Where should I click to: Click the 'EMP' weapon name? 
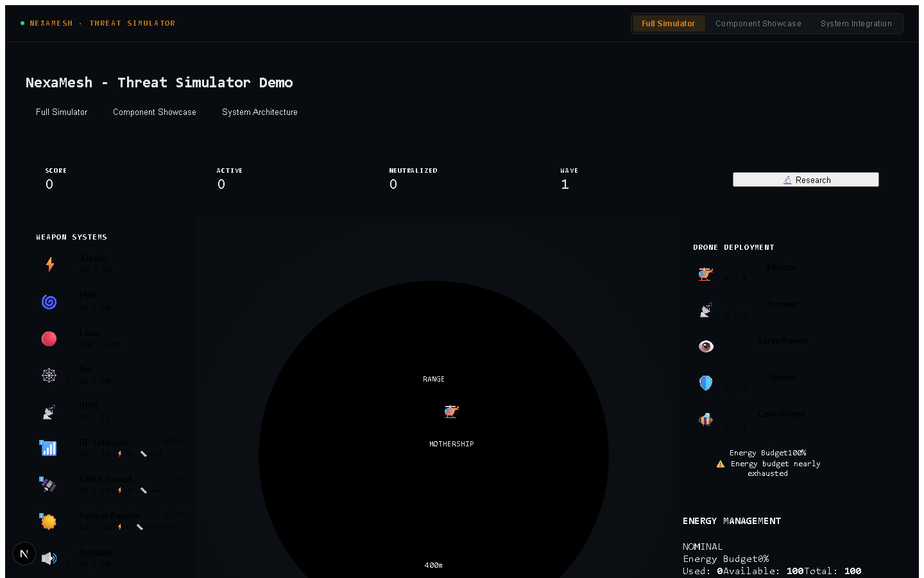click(x=88, y=296)
